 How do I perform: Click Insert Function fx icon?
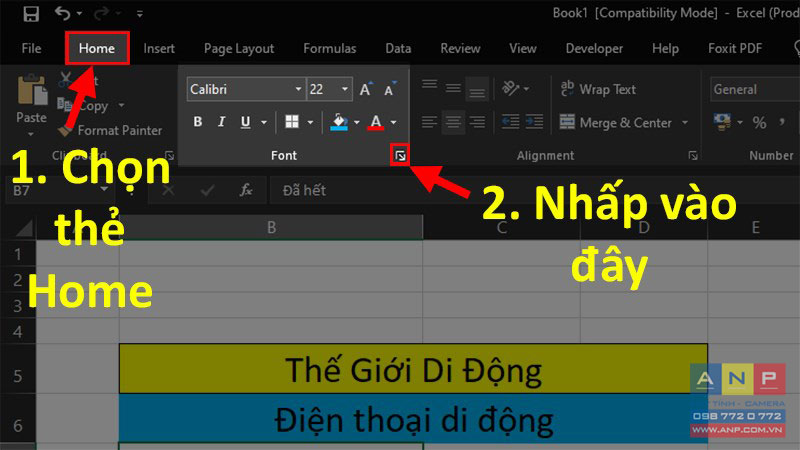245,191
